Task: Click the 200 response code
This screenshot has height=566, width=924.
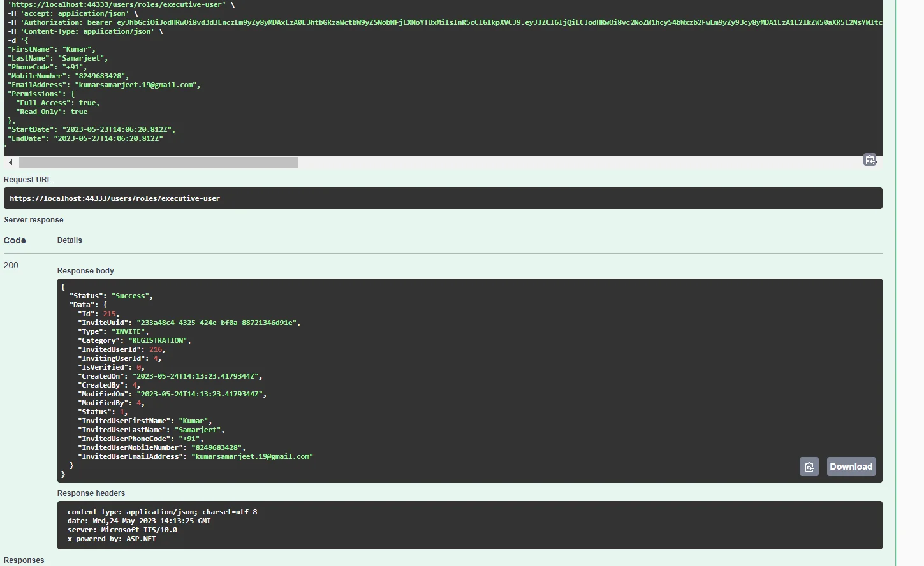Action: (11, 265)
